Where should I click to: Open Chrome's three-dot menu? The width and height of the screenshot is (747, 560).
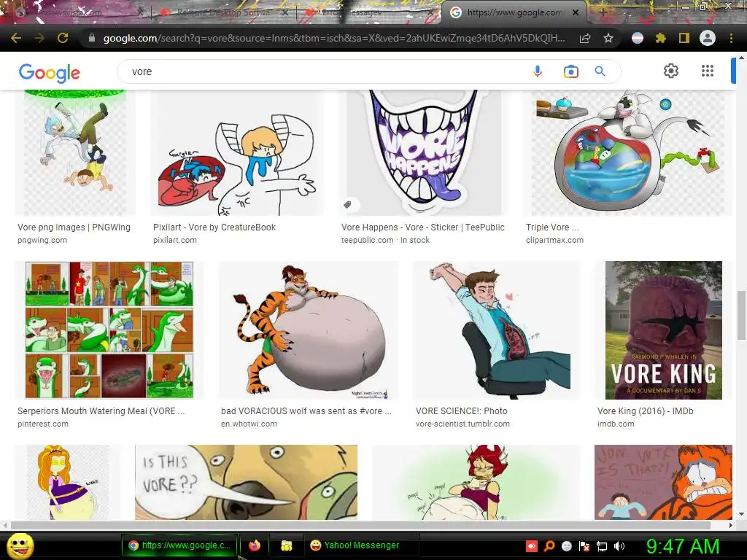click(731, 38)
